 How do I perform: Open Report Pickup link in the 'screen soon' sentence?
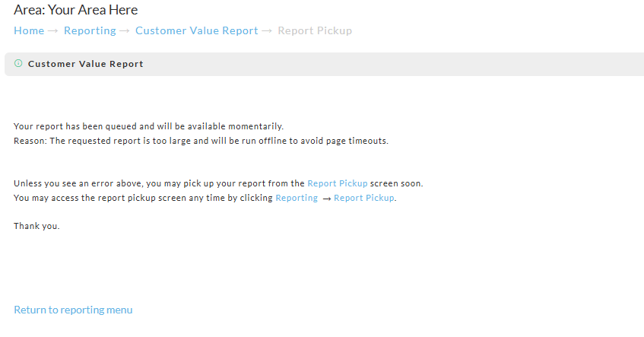click(x=337, y=183)
